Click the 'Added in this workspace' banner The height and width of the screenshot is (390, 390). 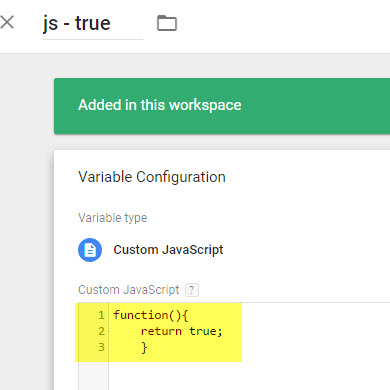222,106
